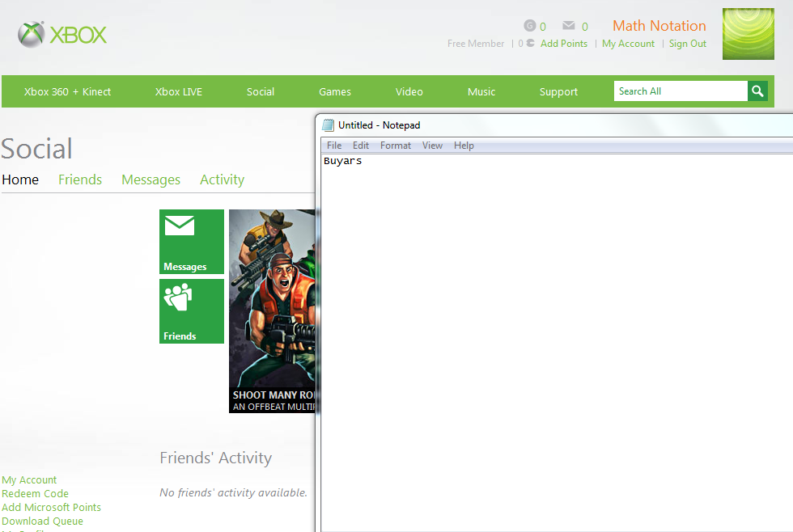The height and width of the screenshot is (532, 793).
Task: Open Xbox LIVE nav item
Action: click(x=179, y=92)
